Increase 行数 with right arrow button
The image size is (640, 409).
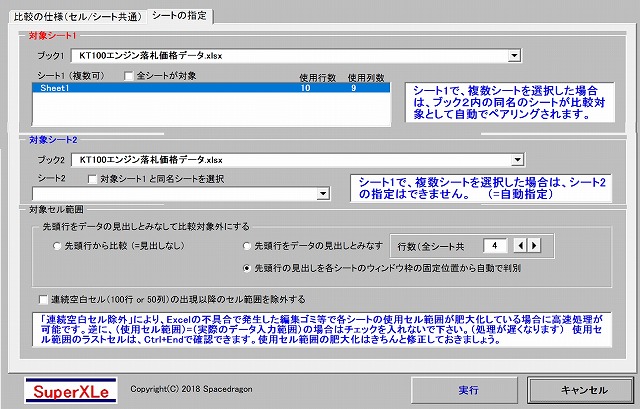point(534,246)
